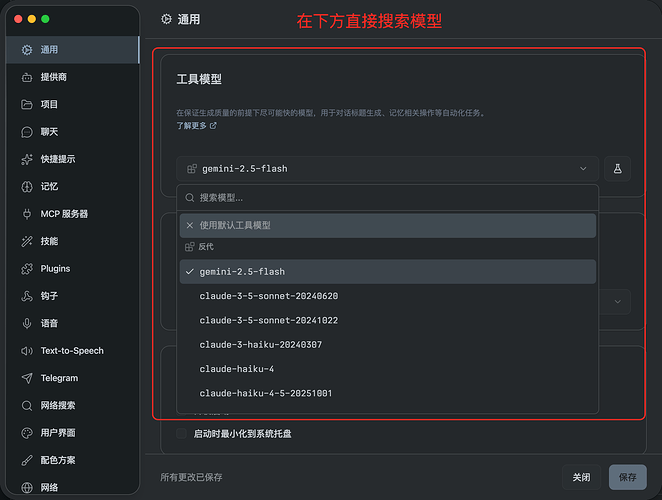Click the MCP 服务器 plug icon
662x500 pixels.
click(27, 214)
